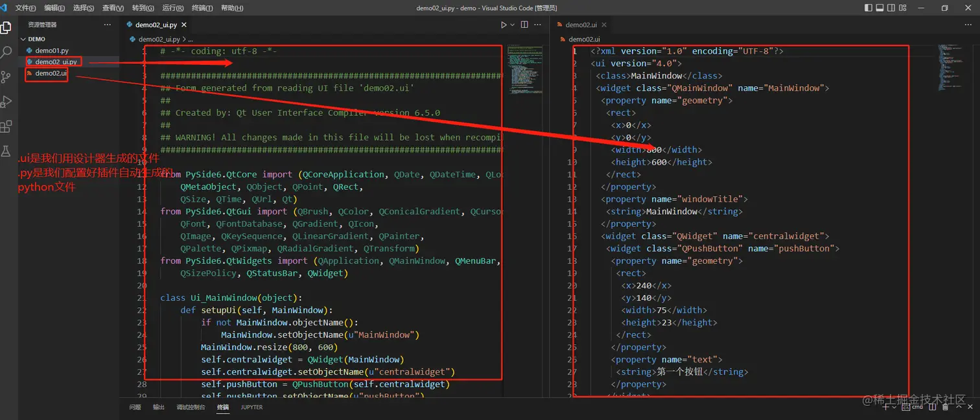Close the demo02_ui.py editor tab

(x=184, y=25)
